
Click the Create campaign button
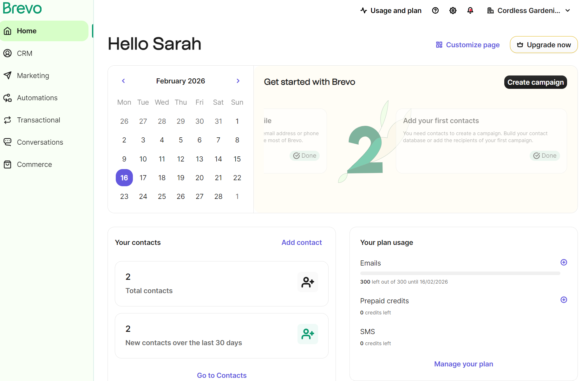(535, 82)
